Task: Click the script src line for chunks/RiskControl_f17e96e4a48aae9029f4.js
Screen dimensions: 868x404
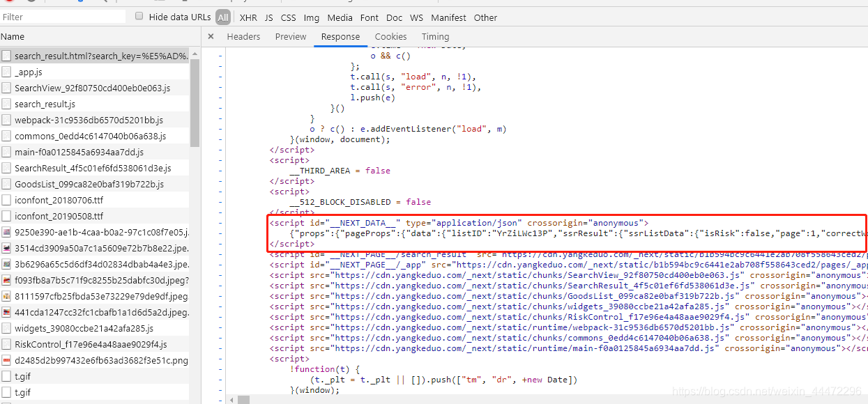Action: coord(568,317)
